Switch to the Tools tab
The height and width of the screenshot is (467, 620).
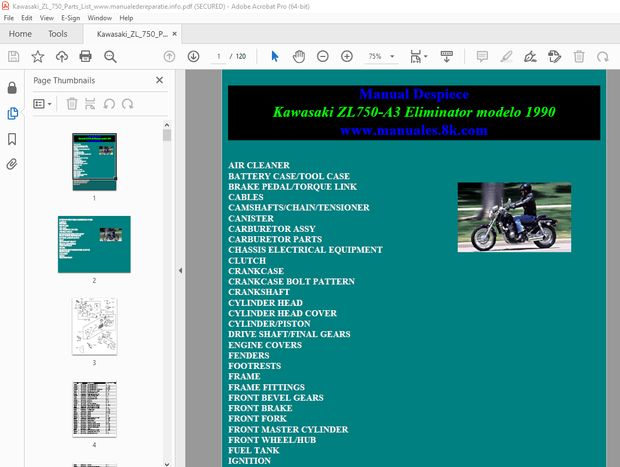pos(58,34)
